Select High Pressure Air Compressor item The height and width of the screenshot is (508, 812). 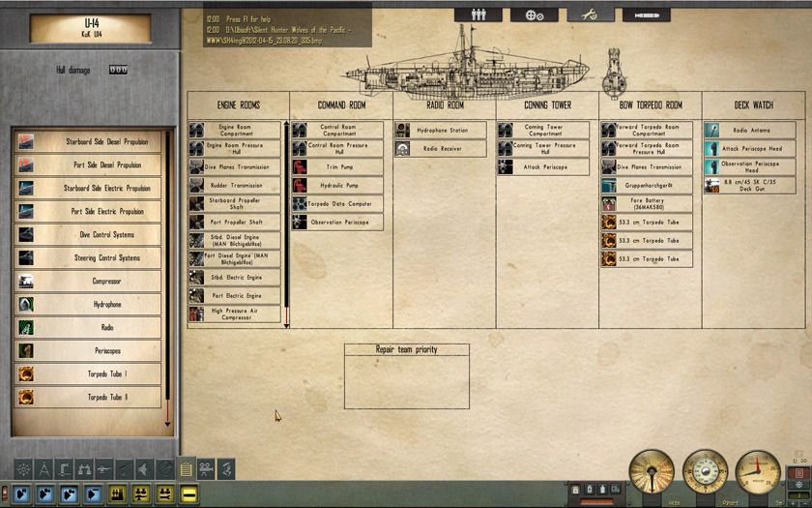tap(235, 314)
